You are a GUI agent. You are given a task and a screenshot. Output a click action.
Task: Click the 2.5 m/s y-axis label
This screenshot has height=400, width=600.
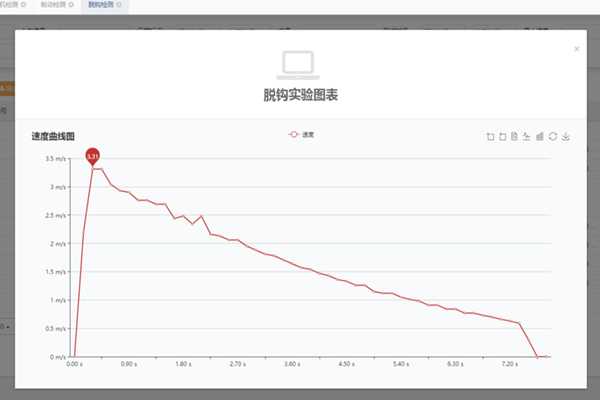click(x=56, y=215)
